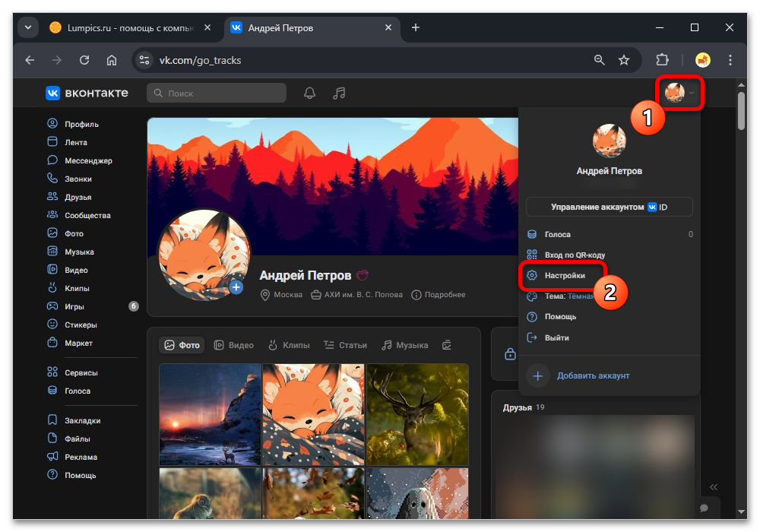Open a new browser tab

[x=416, y=27]
